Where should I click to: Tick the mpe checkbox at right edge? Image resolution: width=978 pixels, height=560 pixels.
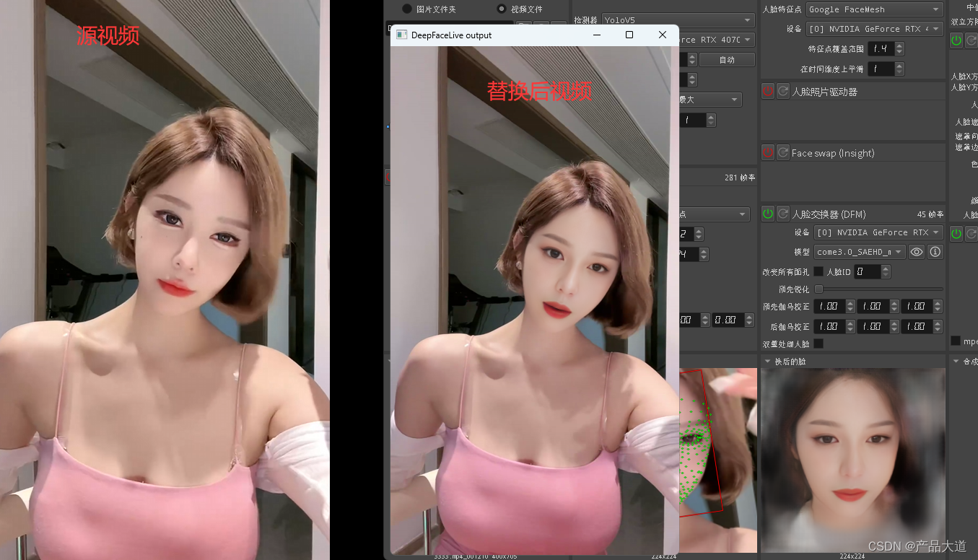[956, 341]
